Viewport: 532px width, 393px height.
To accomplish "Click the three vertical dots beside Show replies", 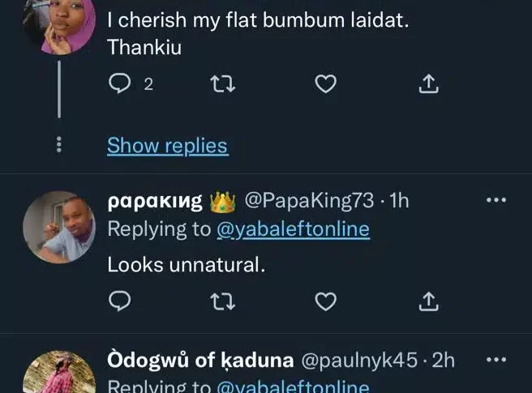I will click(x=58, y=146).
